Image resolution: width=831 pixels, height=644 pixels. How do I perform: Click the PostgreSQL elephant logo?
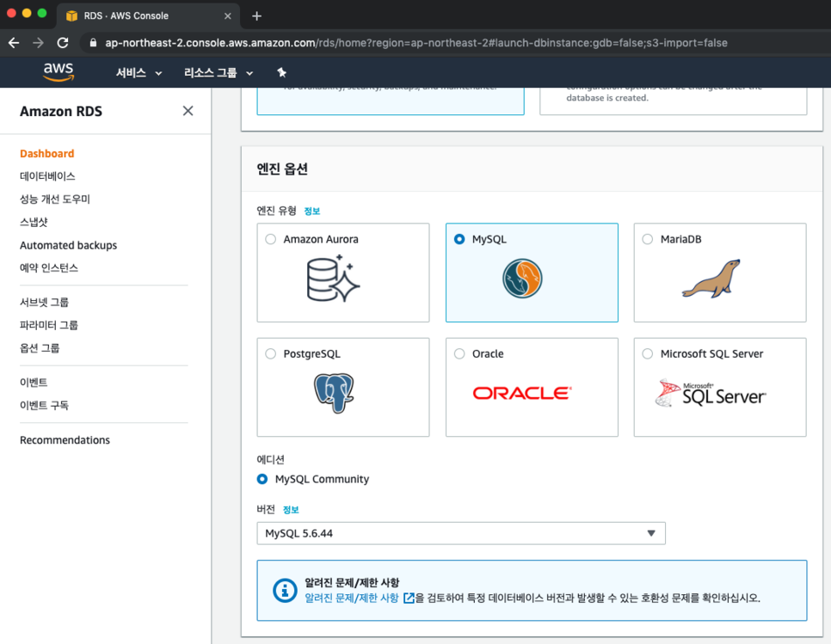(334, 393)
